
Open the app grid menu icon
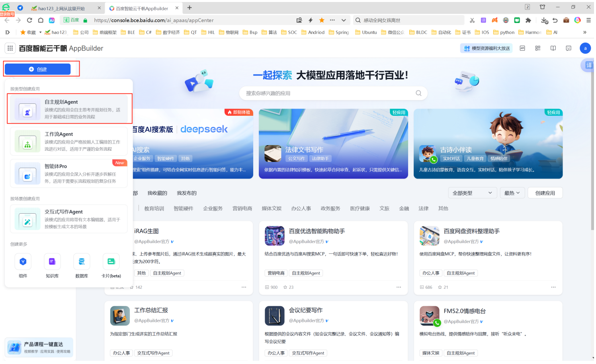(x=10, y=48)
